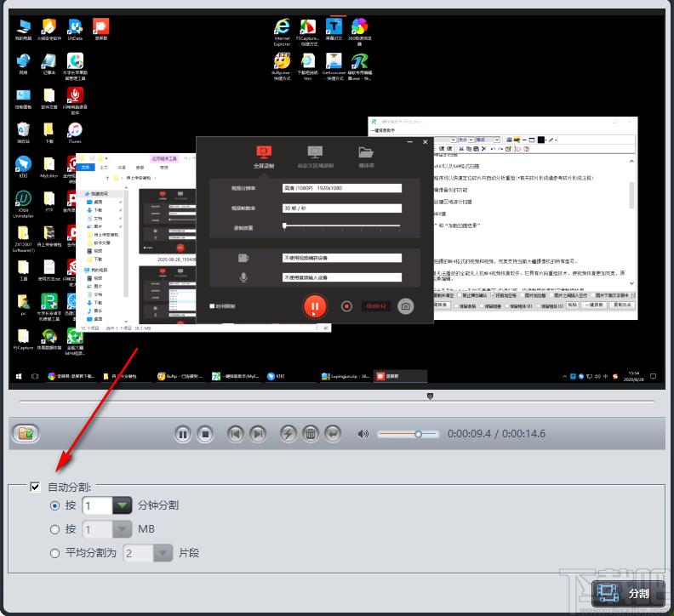
Task: Open the 片段 count dropdown arrow
Action: click(x=163, y=553)
